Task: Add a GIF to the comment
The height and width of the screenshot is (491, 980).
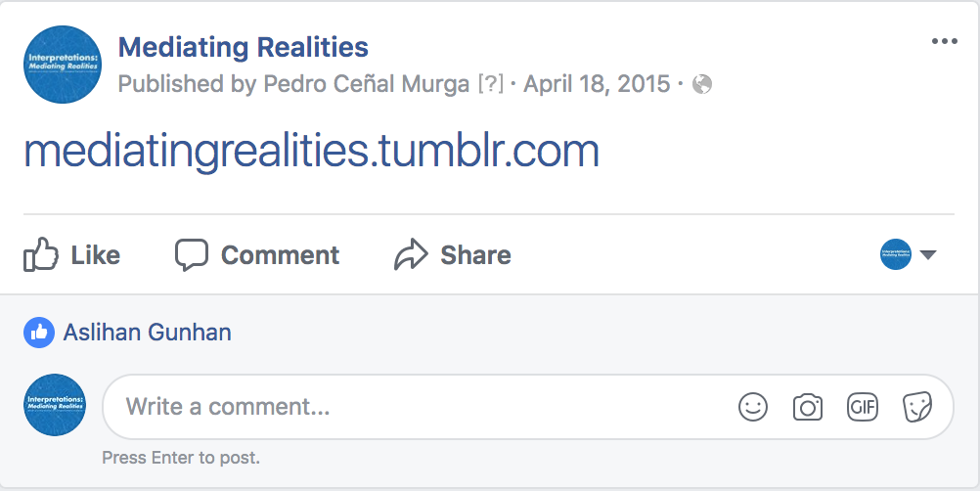Action: pyautogui.click(x=863, y=407)
